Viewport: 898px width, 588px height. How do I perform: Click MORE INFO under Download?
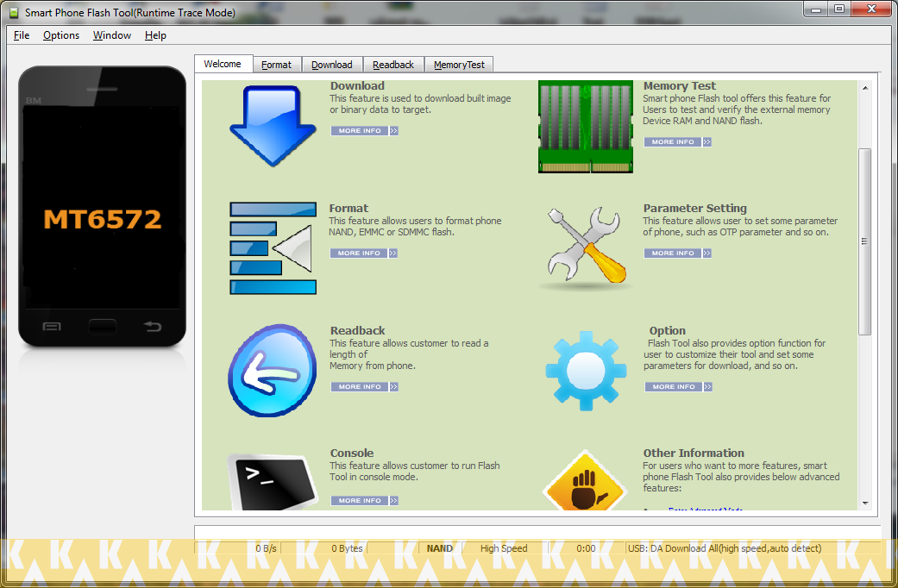(x=365, y=131)
